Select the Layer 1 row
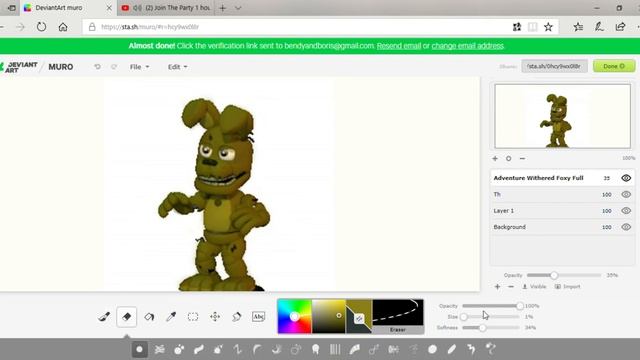The width and height of the screenshot is (640, 360). (562, 211)
